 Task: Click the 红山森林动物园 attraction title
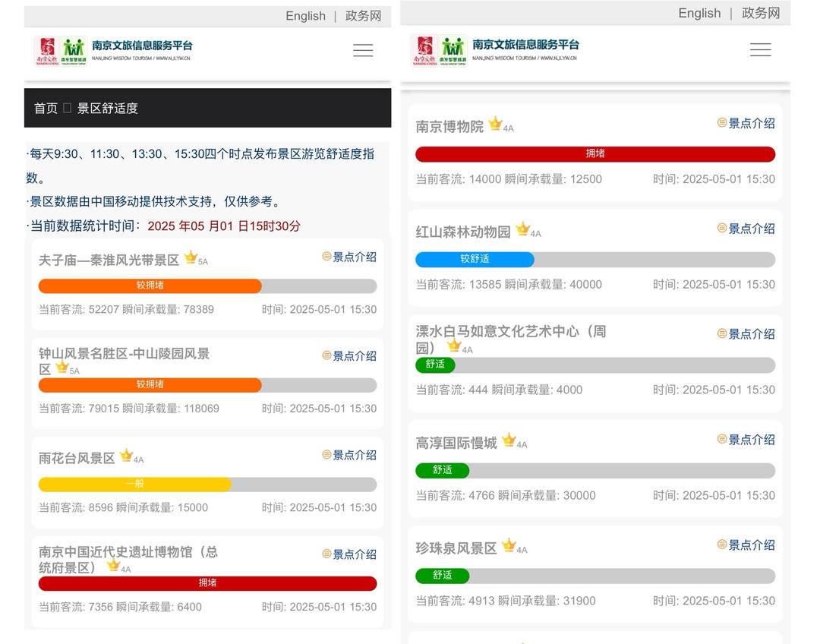pyautogui.click(x=463, y=232)
